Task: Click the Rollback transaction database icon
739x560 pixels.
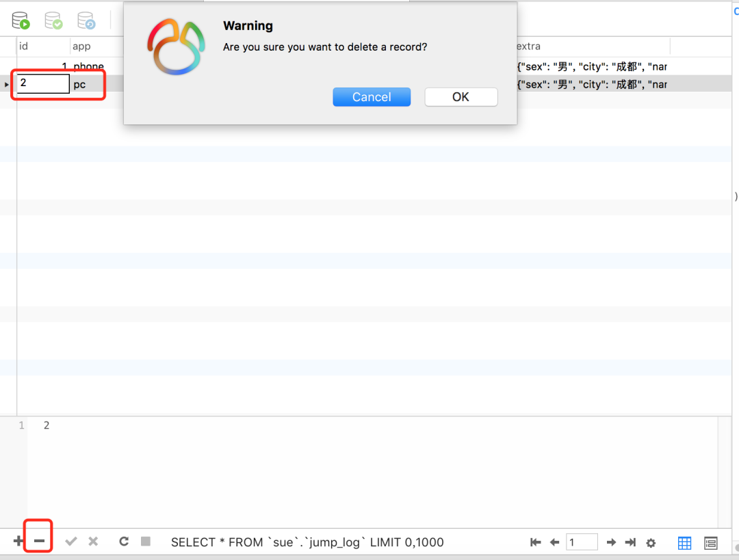Action: tap(86, 21)
